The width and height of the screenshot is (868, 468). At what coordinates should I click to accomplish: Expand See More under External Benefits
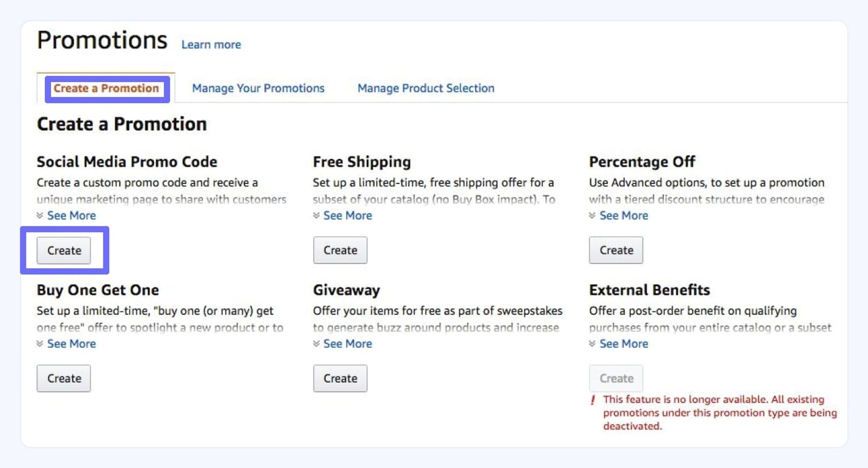pos(624,344)
